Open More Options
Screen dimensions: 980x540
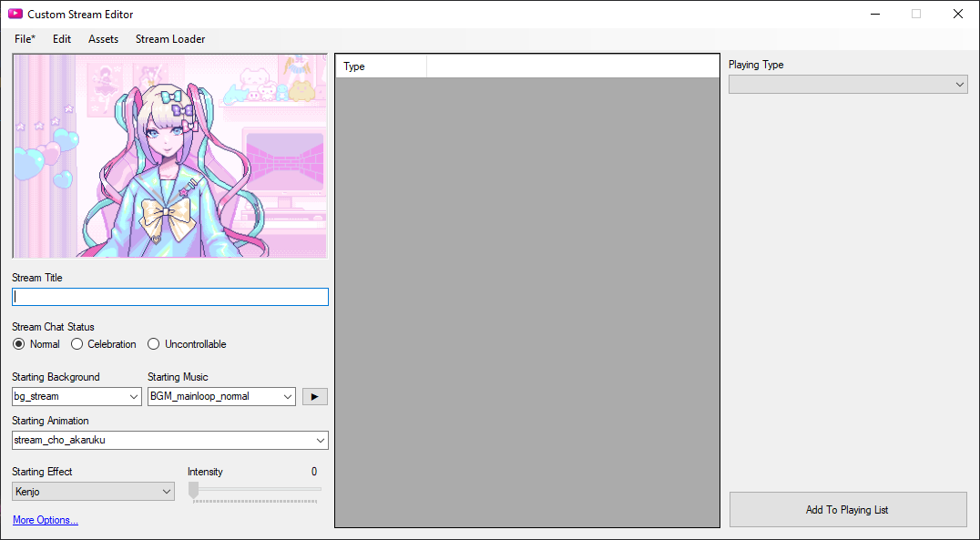(45, 520)
